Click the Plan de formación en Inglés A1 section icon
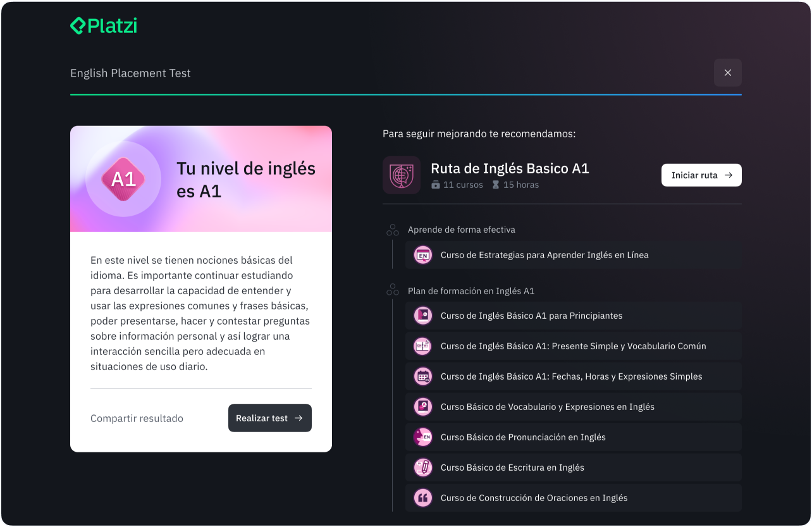Screen dimensions: 812x527 (x=393, y=291)
